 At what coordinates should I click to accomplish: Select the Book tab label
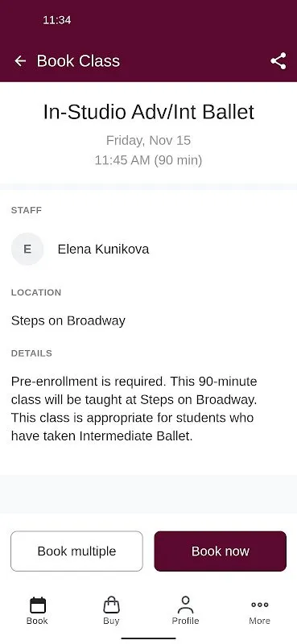tap(37, 621)
